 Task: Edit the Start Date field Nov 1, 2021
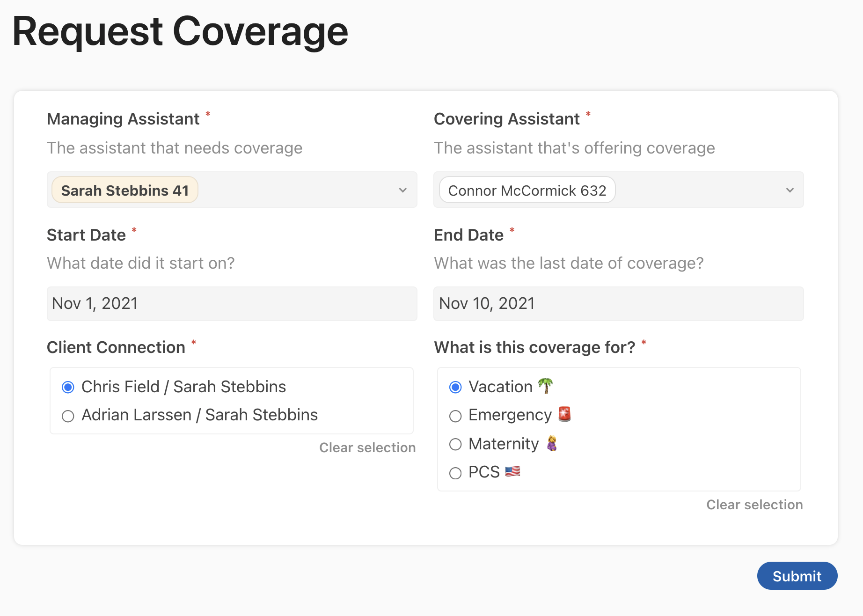[232, 304]
